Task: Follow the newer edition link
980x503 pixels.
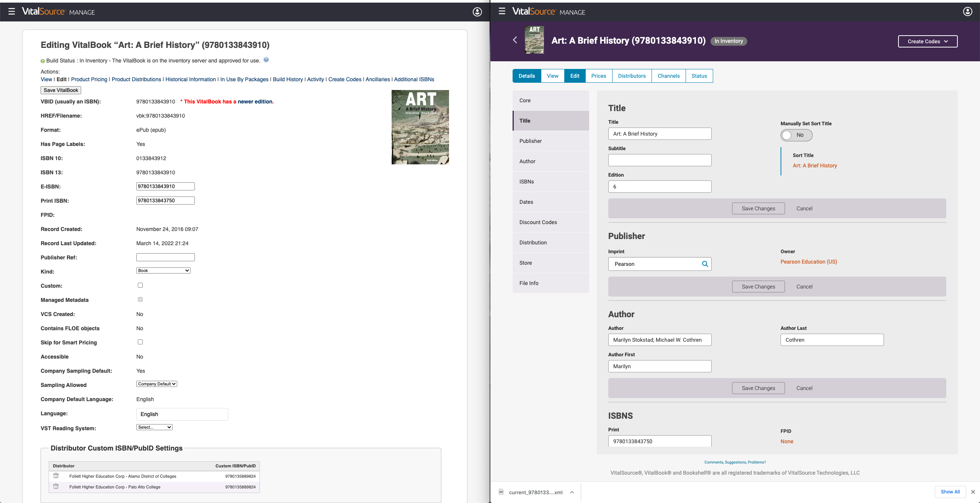Action: tap(255, 102)
